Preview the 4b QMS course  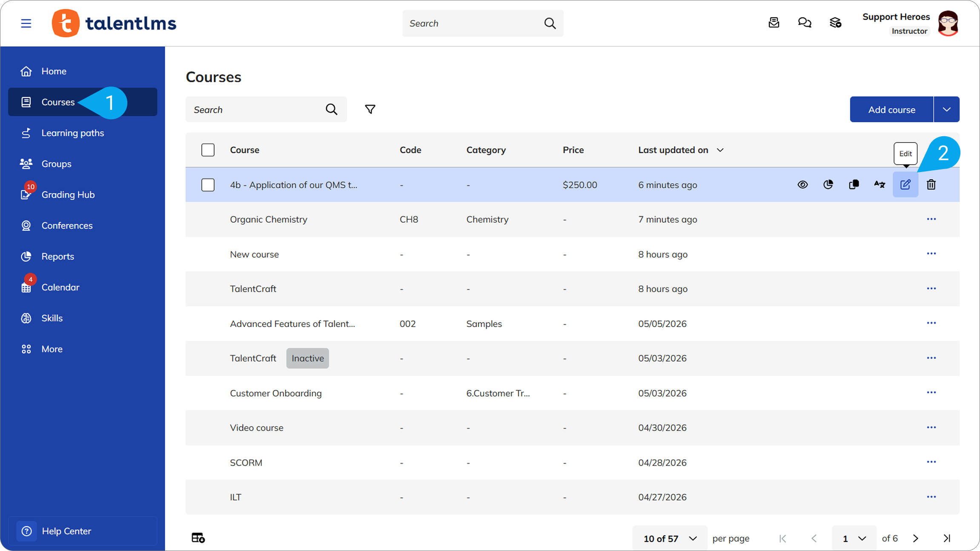(x=802, y=184)
